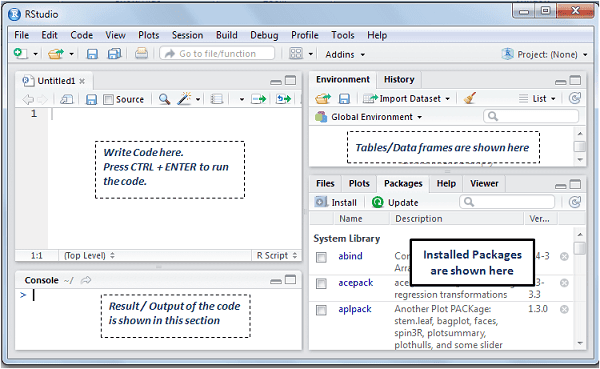Check the abind package checkbox
Image resolution: width=600 pixels, height=369 pixels.
321,257
